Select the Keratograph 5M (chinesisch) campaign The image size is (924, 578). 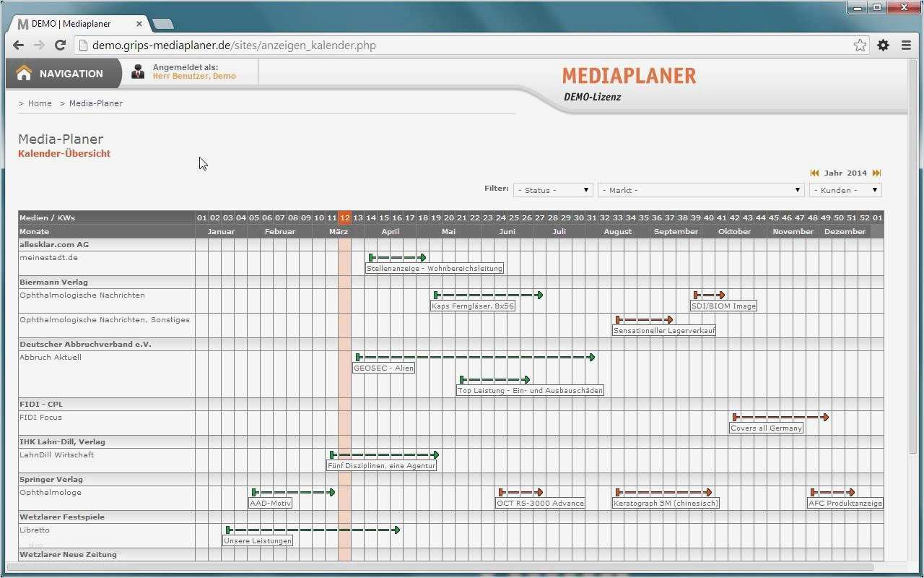click(x=666, y=503)
